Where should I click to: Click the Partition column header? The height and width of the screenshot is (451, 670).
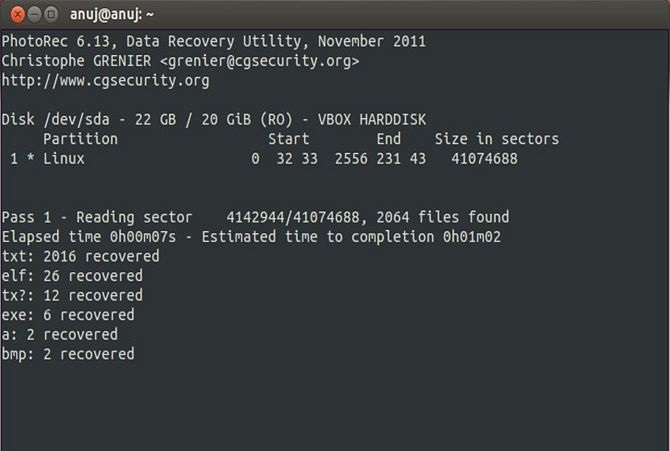[x=80, y=139]
